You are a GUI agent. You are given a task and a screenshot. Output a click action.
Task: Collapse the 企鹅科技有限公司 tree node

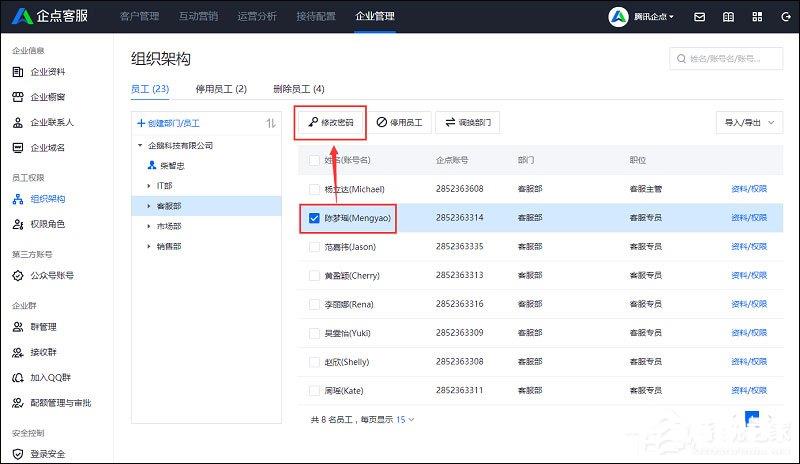pyautogui.click(x=140, y=145)
